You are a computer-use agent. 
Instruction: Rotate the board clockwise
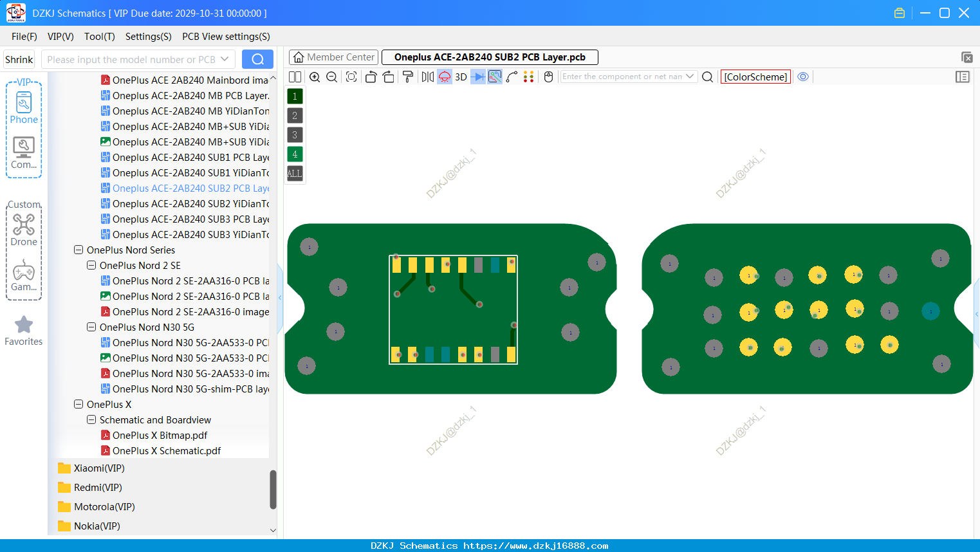point(389,77)
